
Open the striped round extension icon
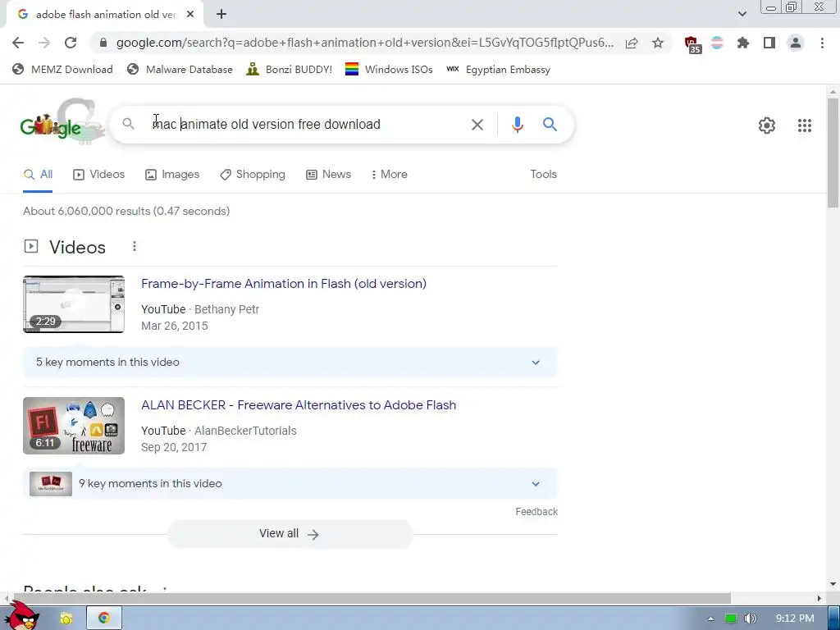click(x=717, y=43)
